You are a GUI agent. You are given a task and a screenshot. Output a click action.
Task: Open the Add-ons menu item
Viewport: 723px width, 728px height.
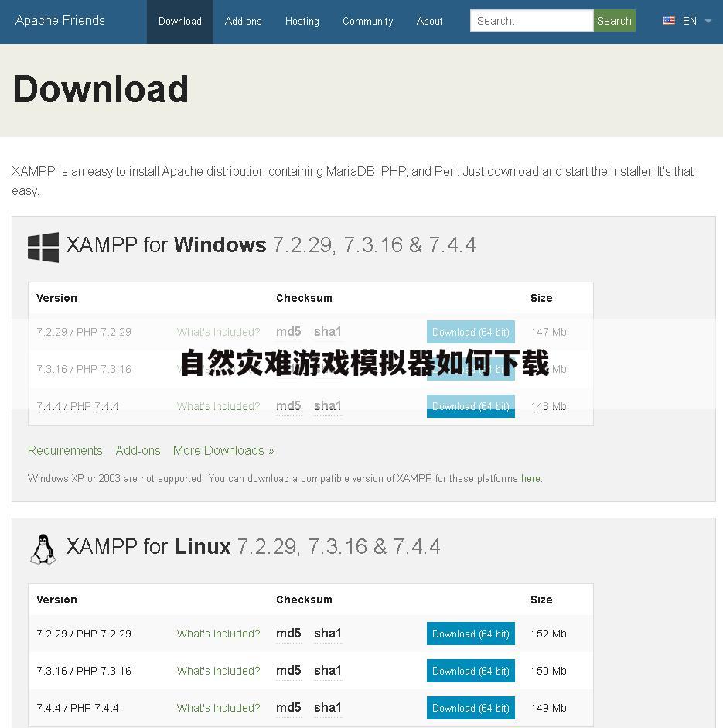click(x=243, y=22)
